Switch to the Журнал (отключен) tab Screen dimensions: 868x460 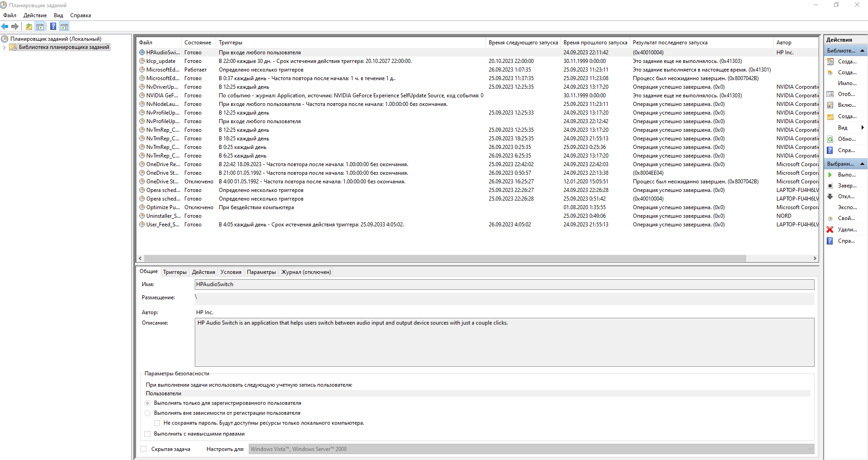click(x=306, y=272)
